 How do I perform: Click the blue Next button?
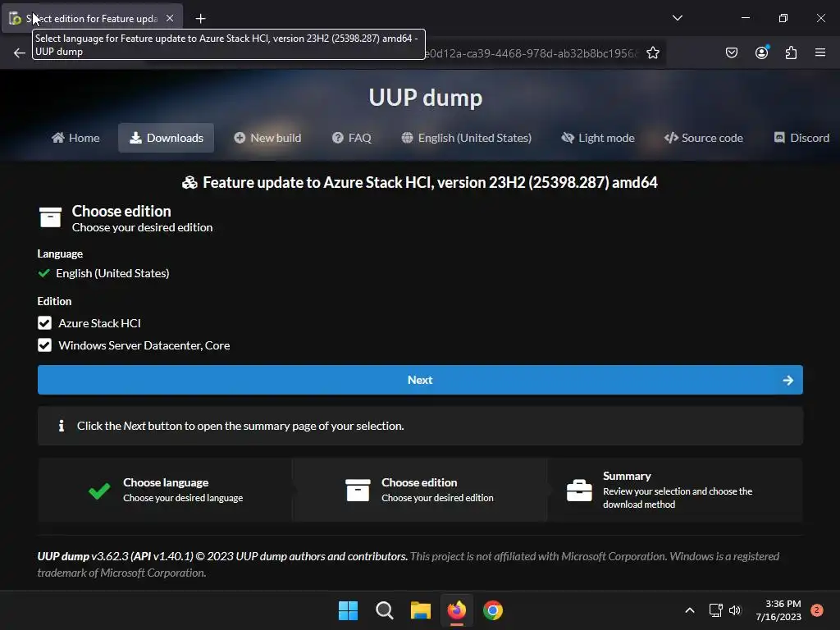420,380
